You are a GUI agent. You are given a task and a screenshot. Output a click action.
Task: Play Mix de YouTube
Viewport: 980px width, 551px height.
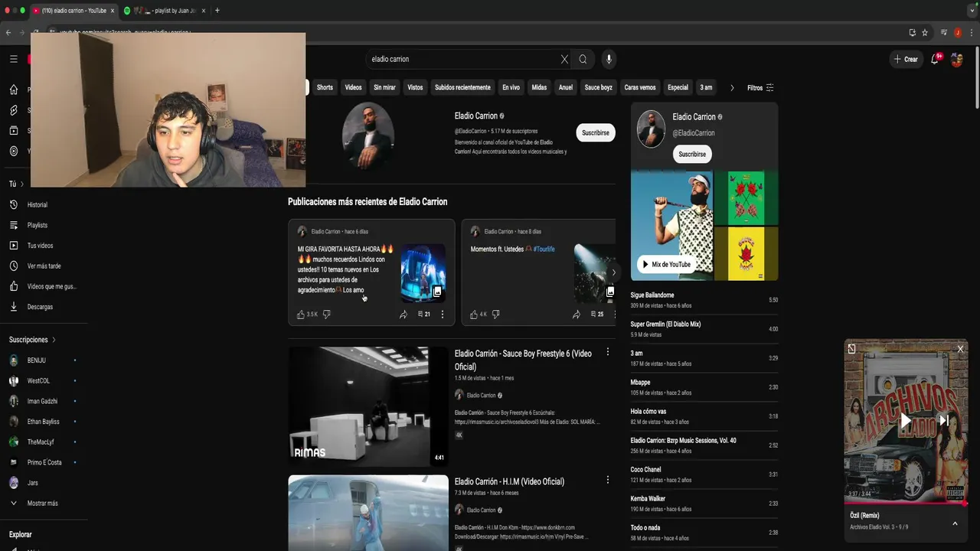coord(666,265)
